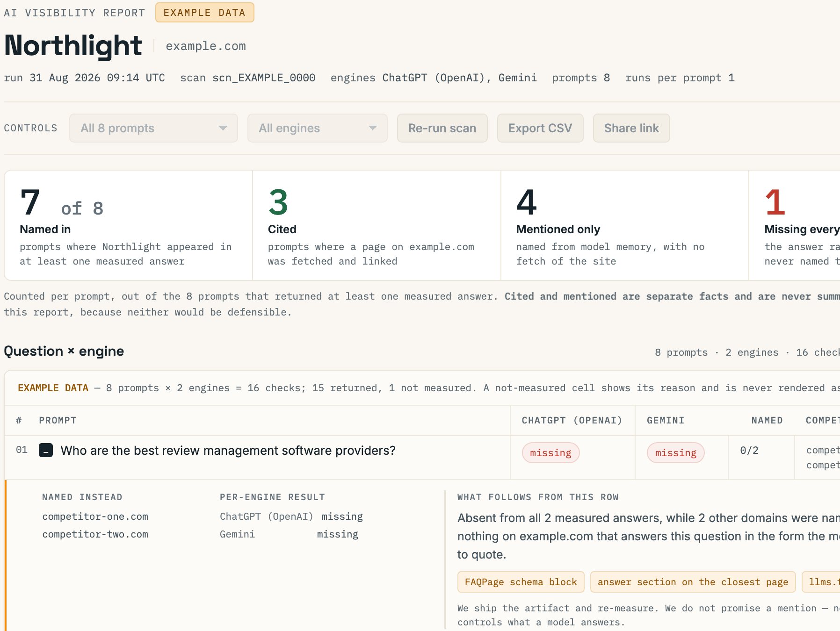
Task: Click the run 31 Aug 2026 09:14 UTC timestamp
Action: (84, 78)
